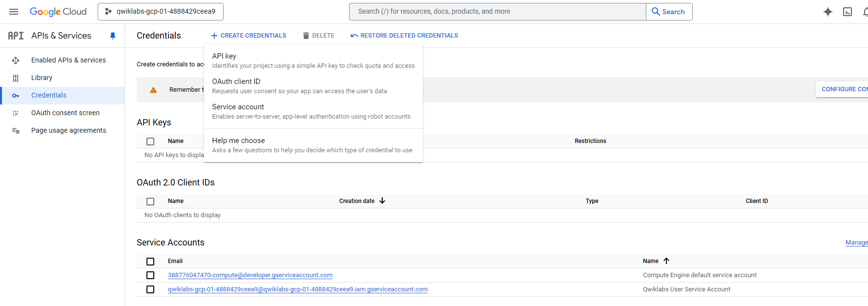This screenshot has width=868, height=306.
Task: Collapse the Create Credentials dropdown
Action: (248, 36)
